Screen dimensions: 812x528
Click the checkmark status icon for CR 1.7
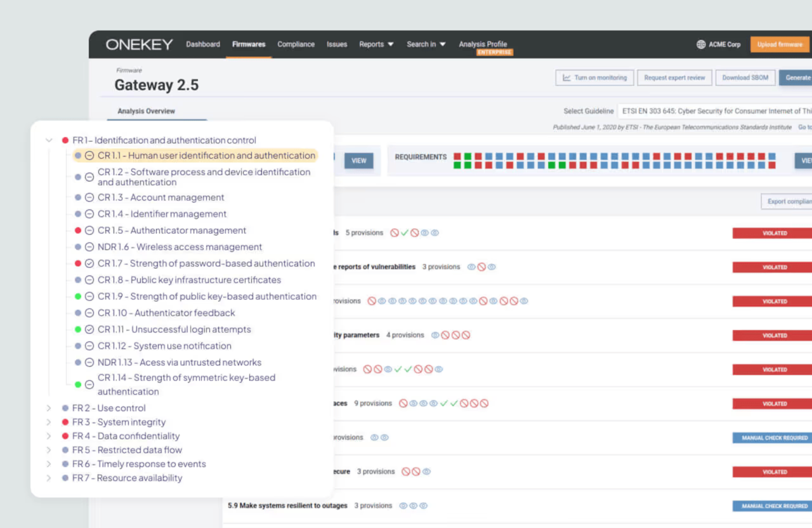click(x=89, y=263)
